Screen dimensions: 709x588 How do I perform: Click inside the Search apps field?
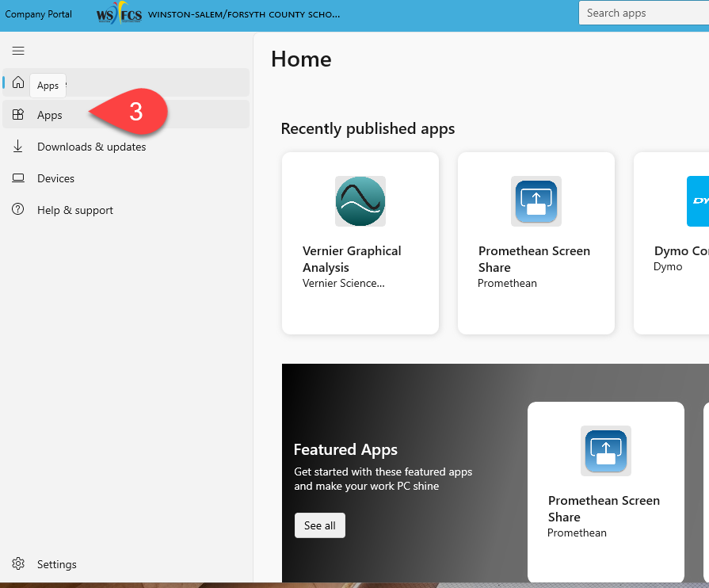(644, 13)
